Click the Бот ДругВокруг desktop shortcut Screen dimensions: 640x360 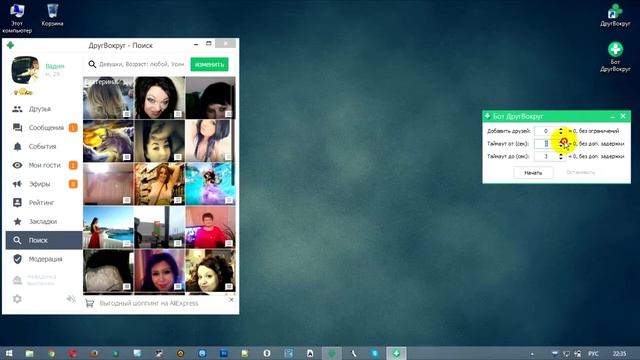615,57
